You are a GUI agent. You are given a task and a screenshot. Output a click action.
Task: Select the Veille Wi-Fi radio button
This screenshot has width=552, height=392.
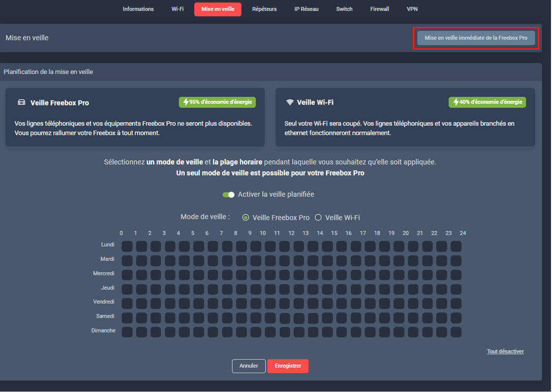pos(318,218)
